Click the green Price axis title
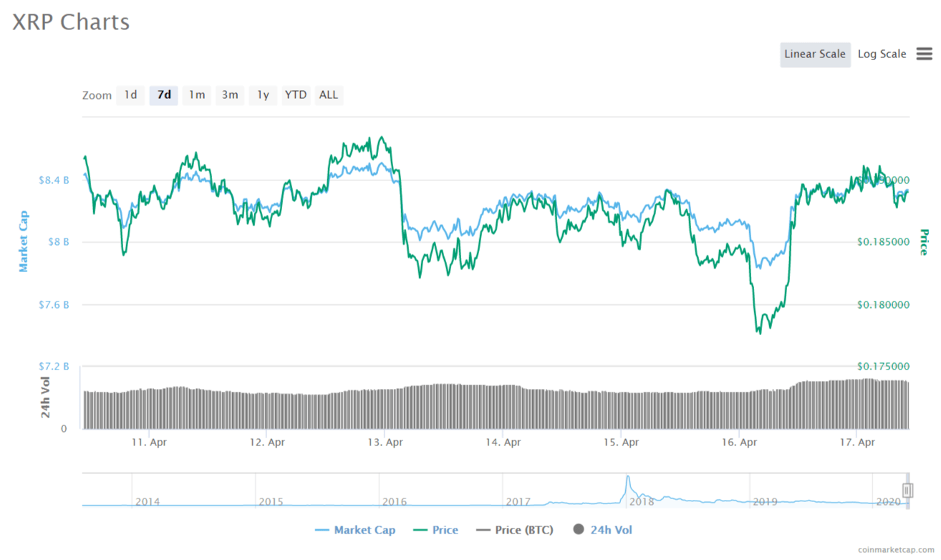The image size is (941, 560). [x=924, y=242]
